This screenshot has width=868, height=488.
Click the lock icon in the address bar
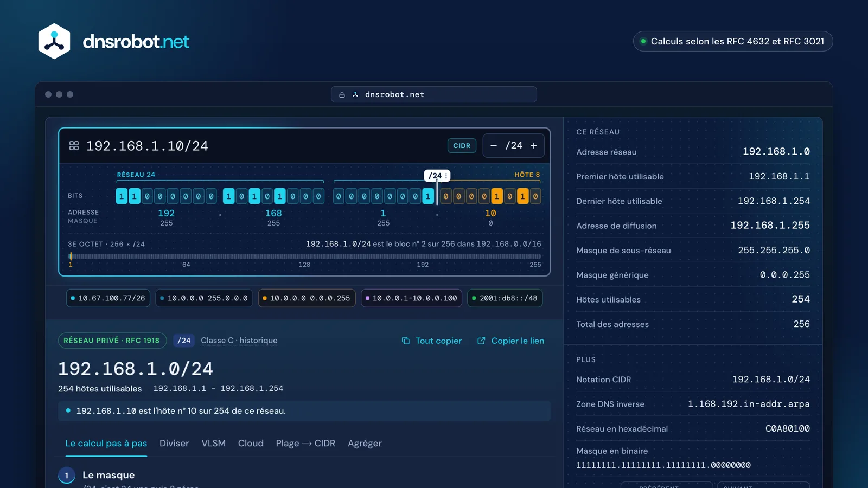click(x=342, y=94)
